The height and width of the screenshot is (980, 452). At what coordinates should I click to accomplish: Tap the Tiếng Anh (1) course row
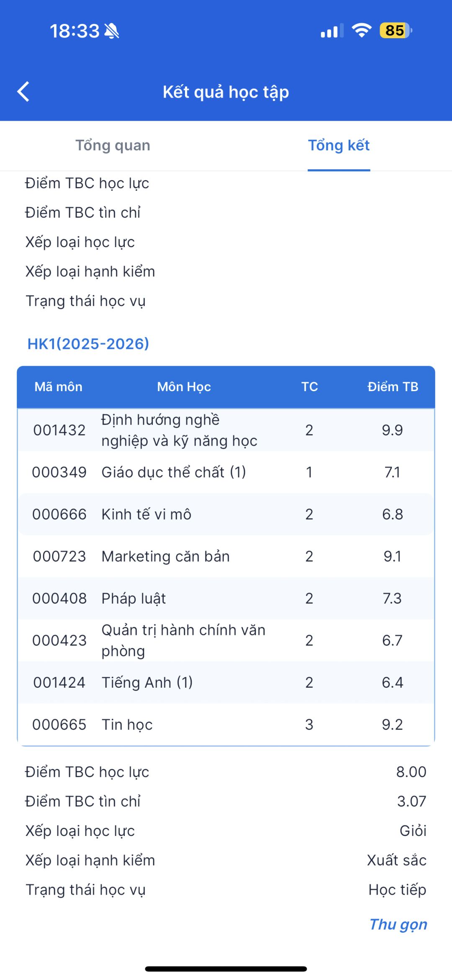click(226, 682)
